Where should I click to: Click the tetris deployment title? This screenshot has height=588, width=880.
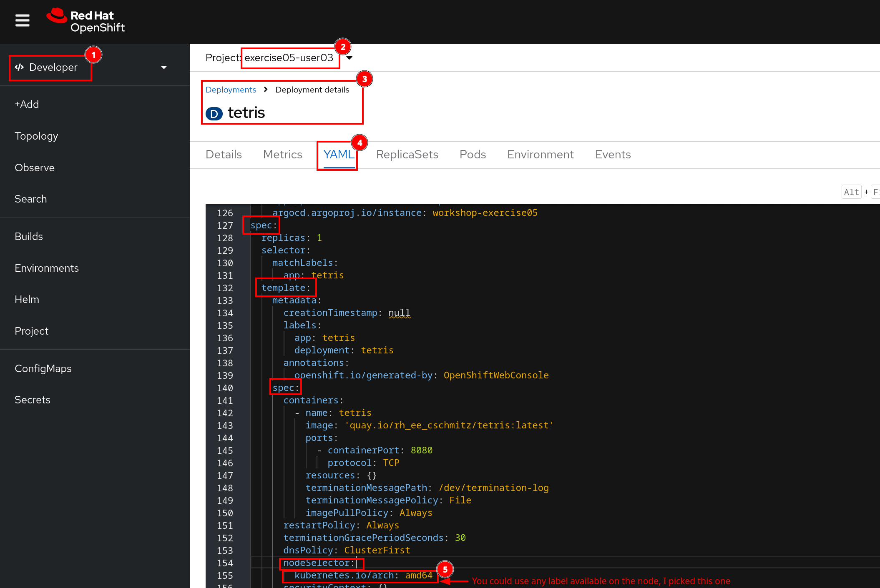(x=246, y=113)
